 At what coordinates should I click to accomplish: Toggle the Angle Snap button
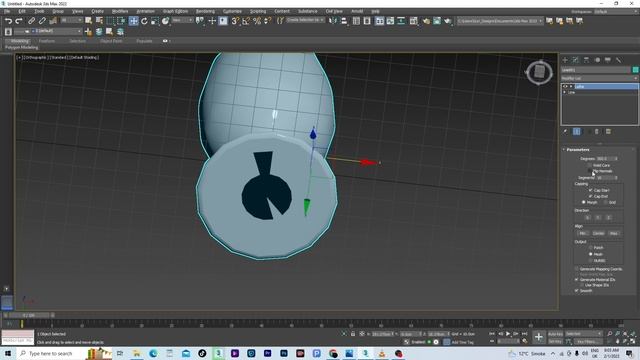pos(246,21)
